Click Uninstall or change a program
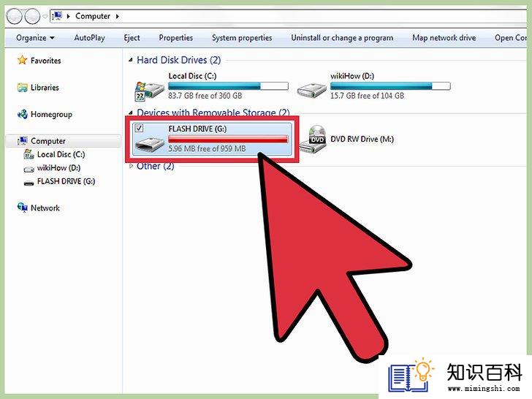Image resolution: width=532 pixels, height=399 pixels. [342, 38]
